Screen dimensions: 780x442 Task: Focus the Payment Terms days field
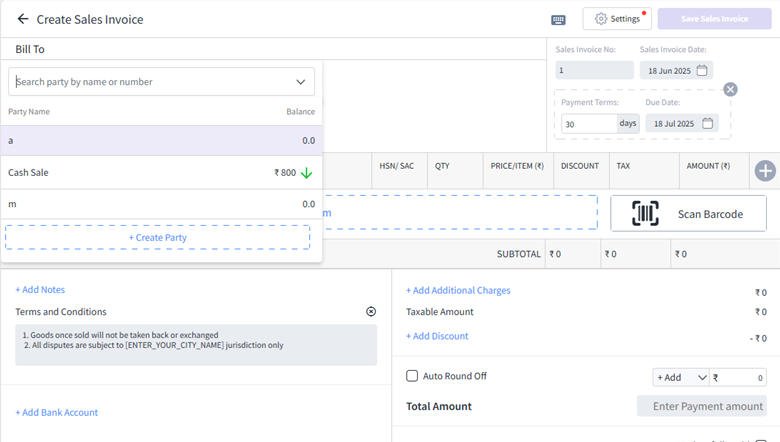point(587,124)
